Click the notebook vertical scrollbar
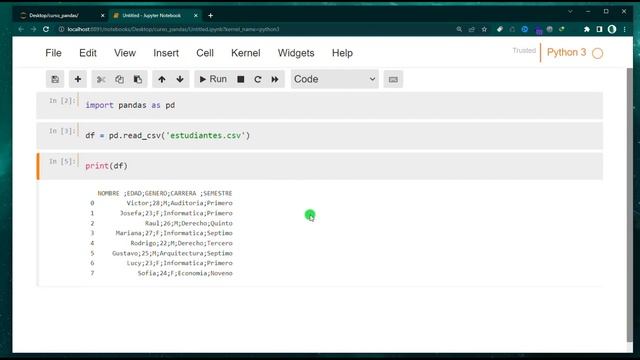Image resolution: width=640 pixels, height=360 pixels. [x=629, y=204]
